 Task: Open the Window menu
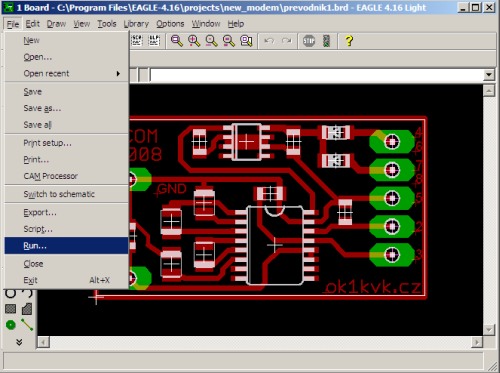(206, 24)
